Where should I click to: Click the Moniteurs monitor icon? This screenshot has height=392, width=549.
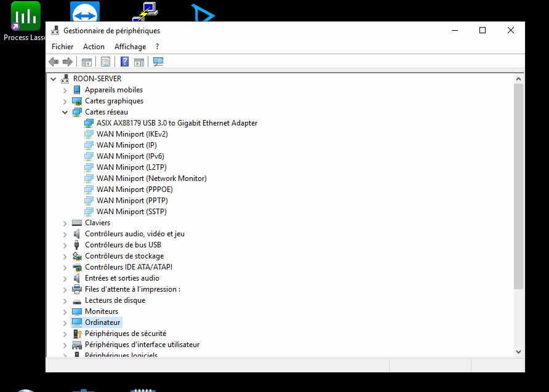[77, 311]
